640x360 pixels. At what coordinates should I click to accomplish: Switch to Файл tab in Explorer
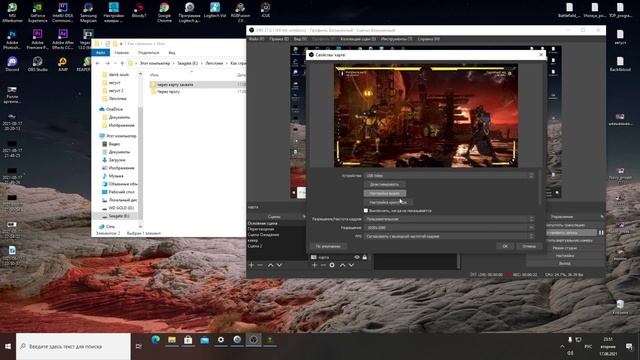tap(100, 53)
